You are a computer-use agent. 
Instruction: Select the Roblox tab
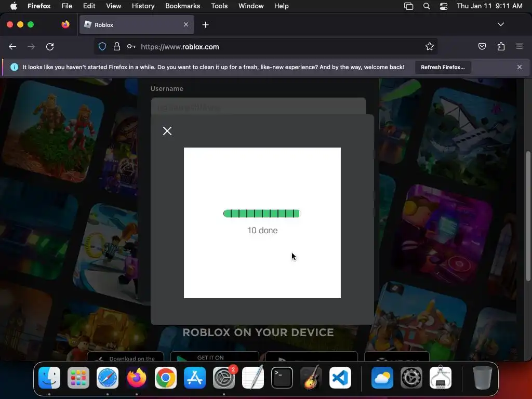tap(137, 25)
